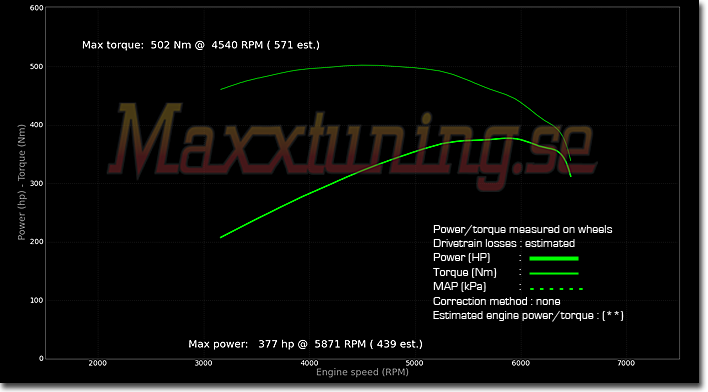Screen dimensions: 708x392
Task: Click the 0 tick on vertical axis
Action: click(41, 359)
